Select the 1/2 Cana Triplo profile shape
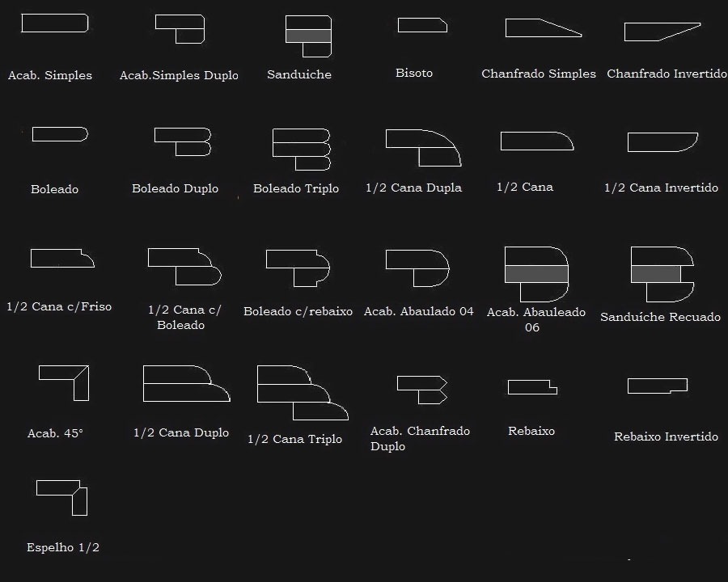This screenshot has height=582, width=728. pos(303,393)
